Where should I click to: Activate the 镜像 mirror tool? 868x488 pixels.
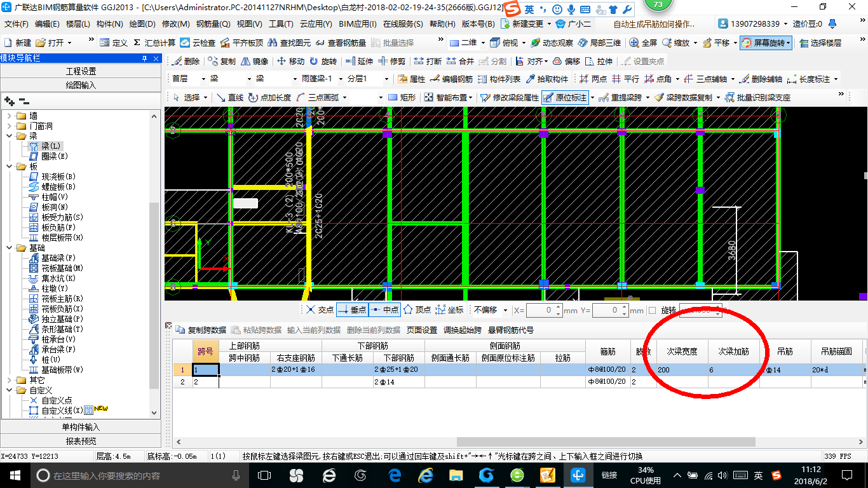(x=255, y=62)
